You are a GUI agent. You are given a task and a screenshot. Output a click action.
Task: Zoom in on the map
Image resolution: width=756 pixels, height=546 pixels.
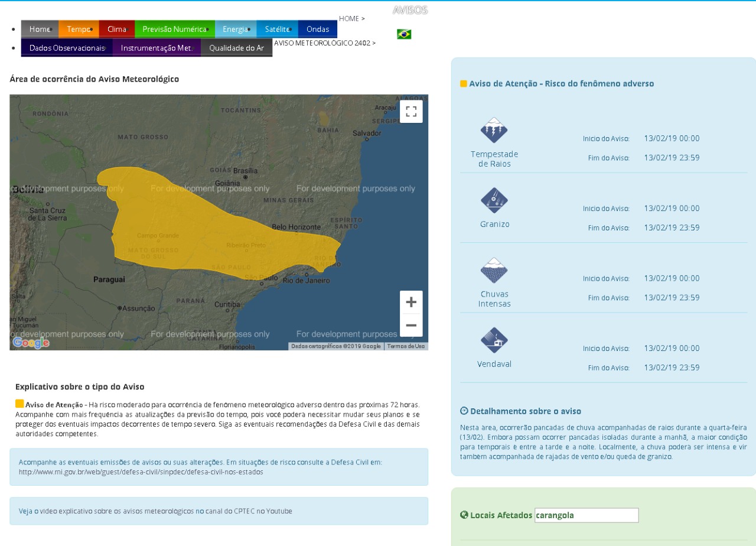[x=411, y=302]
